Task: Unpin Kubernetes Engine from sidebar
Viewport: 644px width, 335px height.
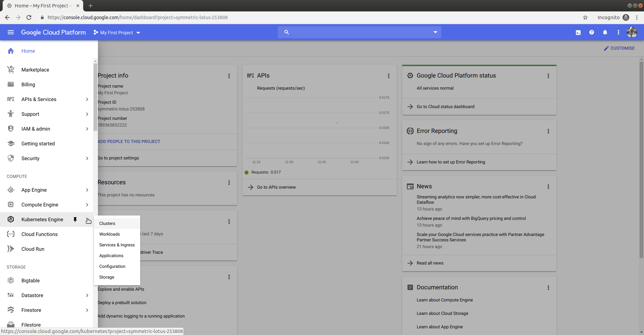Action: point(75,220)
